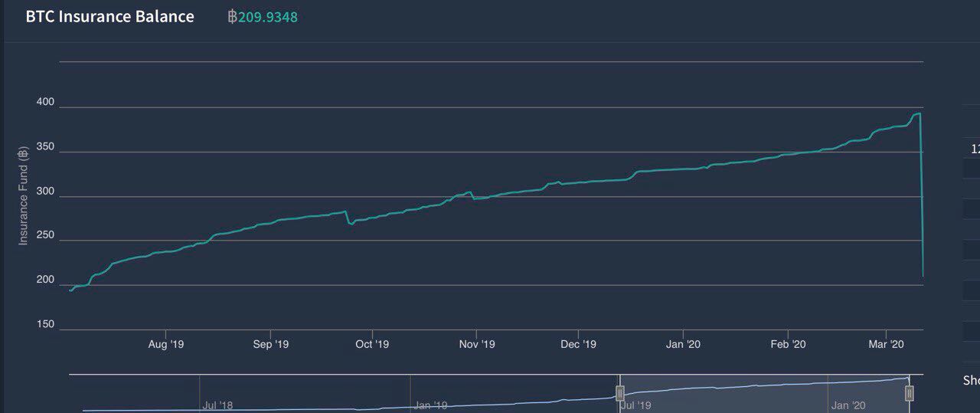Click the right range handle on navigator
980x413 pixels.
coord(909,393)
